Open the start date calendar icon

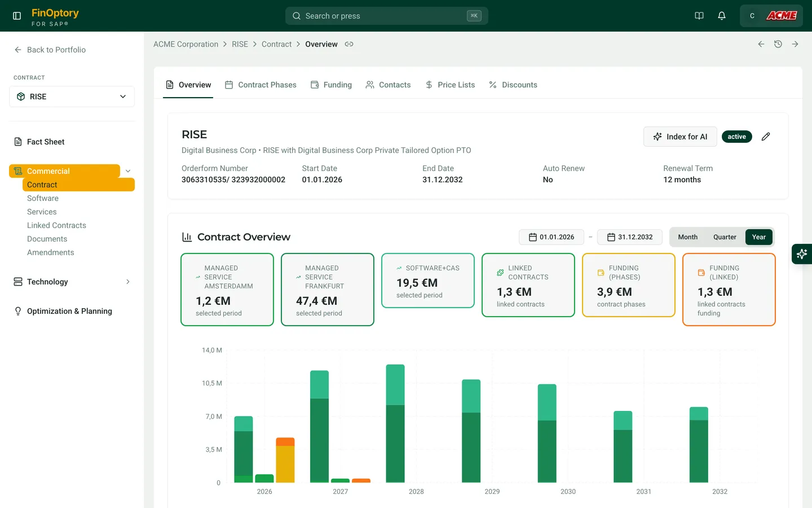531,237
